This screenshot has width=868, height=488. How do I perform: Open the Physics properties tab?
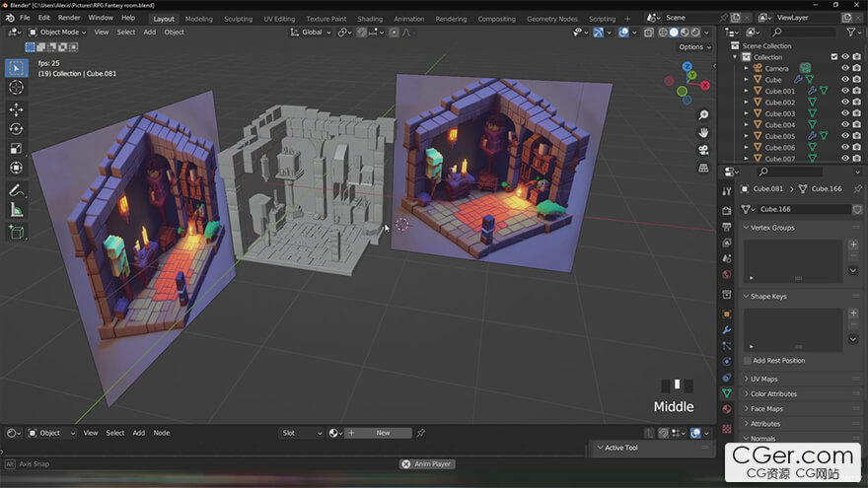(727, 361)
